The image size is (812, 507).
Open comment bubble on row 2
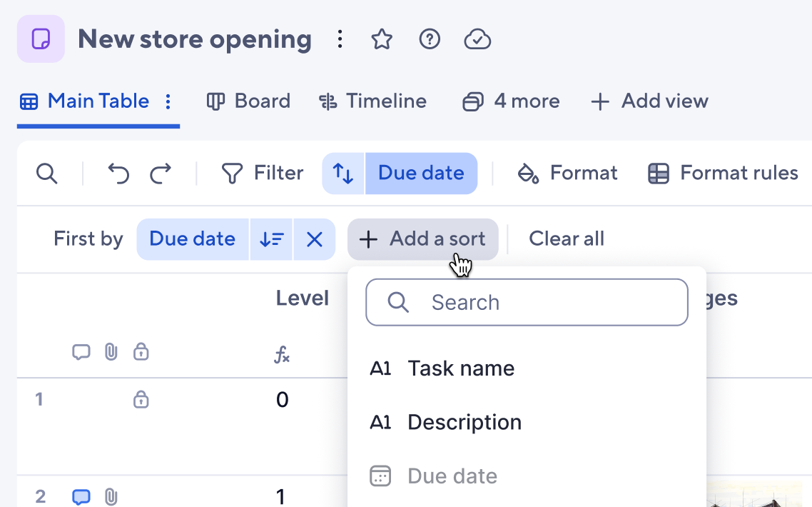point(81,496)
